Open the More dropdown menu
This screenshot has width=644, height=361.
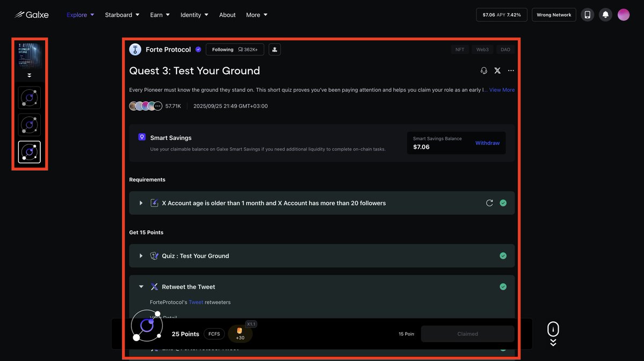[257, 15]
